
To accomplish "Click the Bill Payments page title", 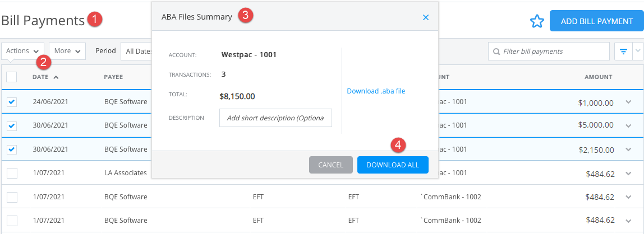I will (x=42, y=20).
